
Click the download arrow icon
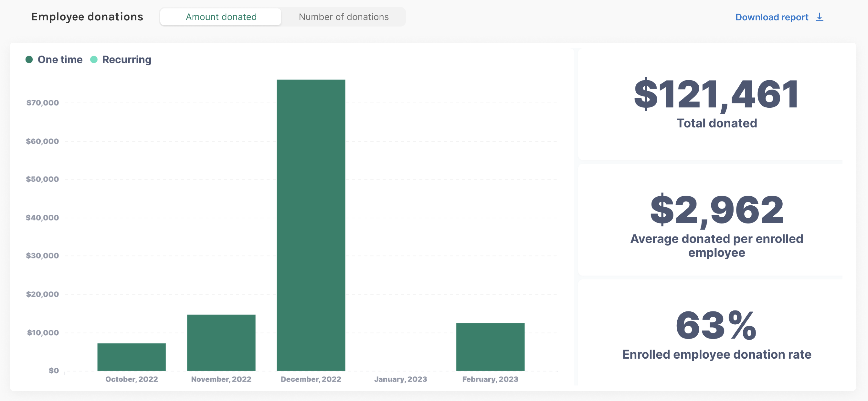[x=819, y=17]
